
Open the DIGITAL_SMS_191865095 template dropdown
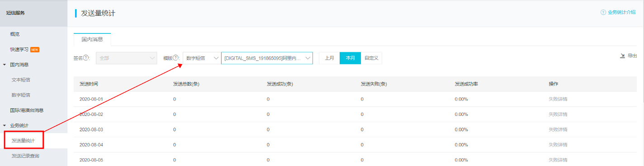(x=267, y=58)
